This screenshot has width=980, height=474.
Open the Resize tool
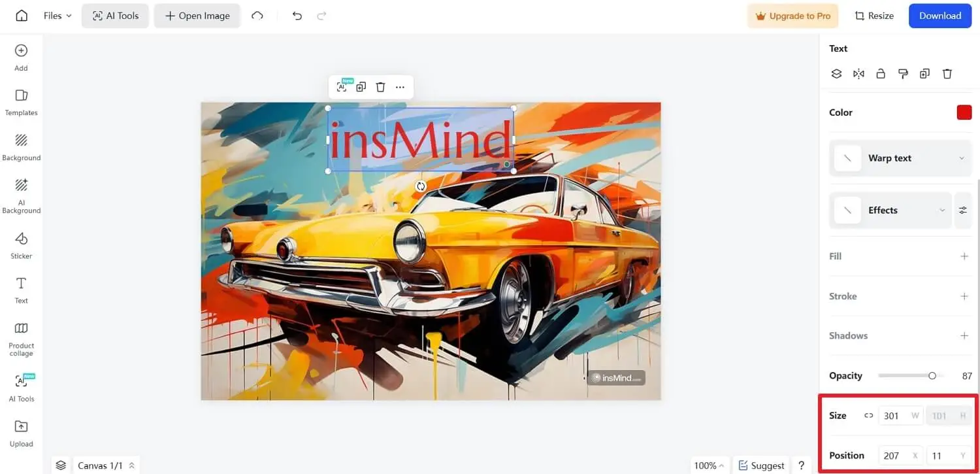[x=874, y=16]
